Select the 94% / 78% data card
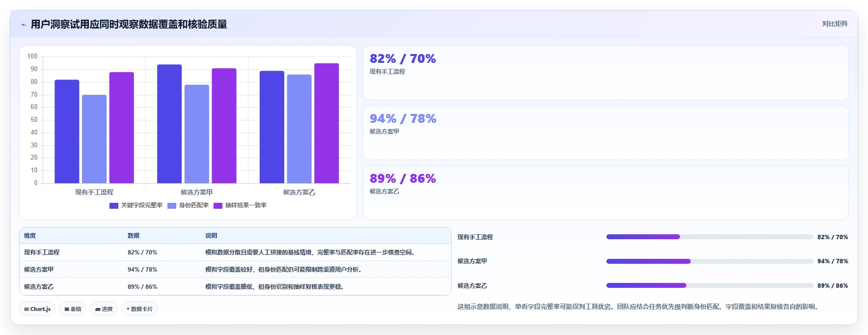This screenshot has height=335, width=868. pos(605,133)
